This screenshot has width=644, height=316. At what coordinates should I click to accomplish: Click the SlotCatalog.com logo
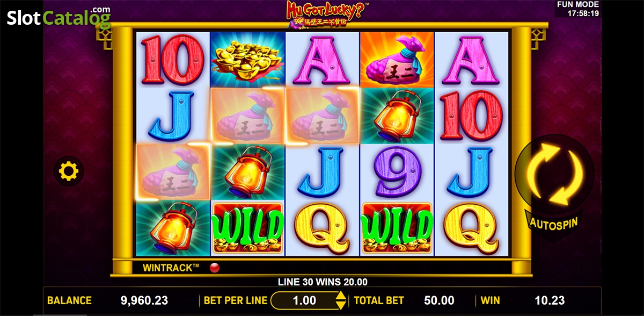(x=59, y=18)
